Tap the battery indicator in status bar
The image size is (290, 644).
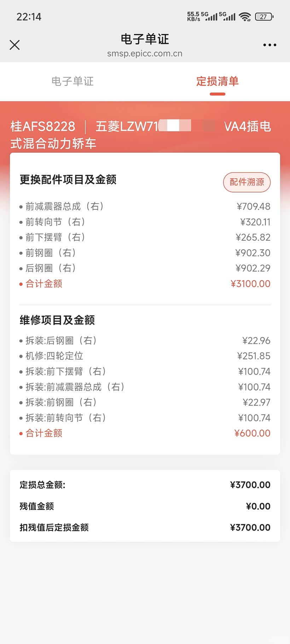pos(264,17)
